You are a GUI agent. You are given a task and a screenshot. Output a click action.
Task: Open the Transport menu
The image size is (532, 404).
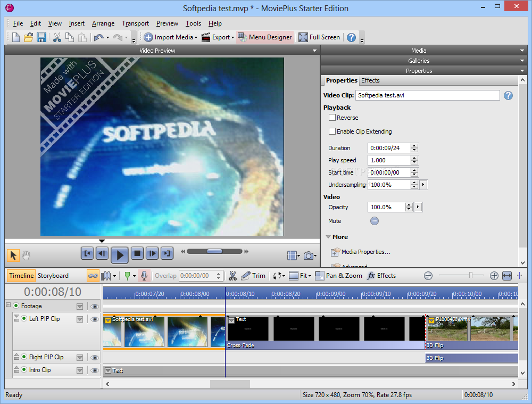[135, 23]
